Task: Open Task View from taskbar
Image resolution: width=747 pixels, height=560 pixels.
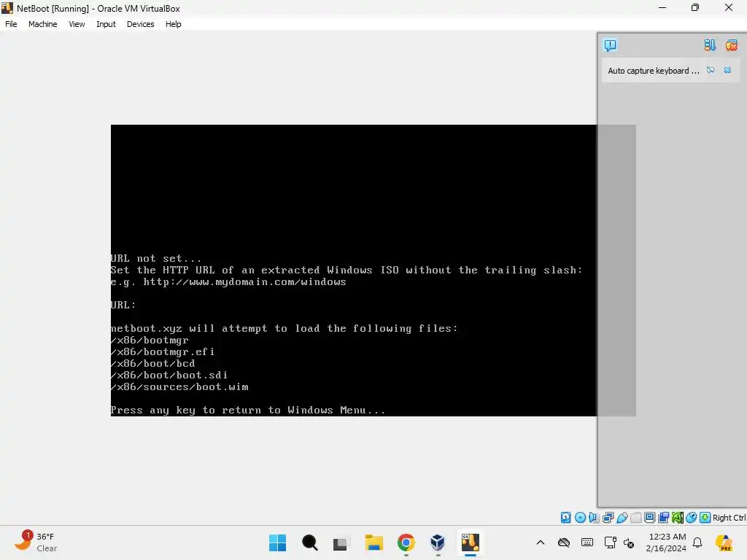Action: point(341,542)
